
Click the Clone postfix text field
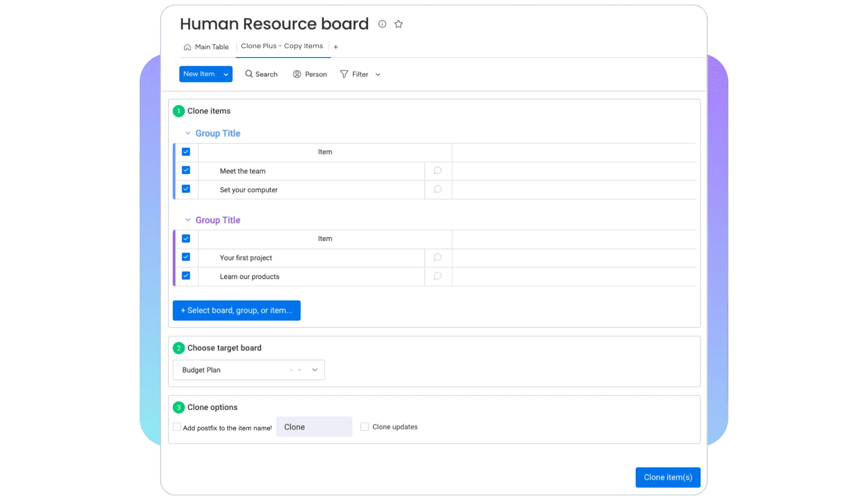coord(314,427)
